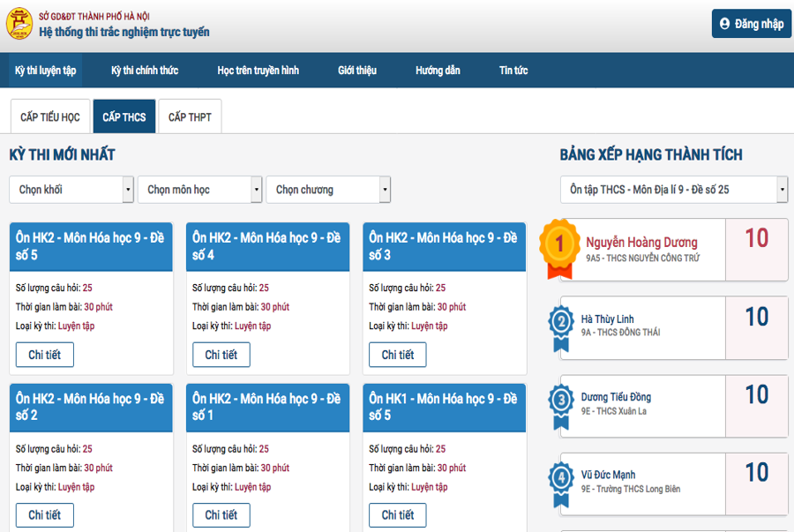Open Kỳ thi chính thức menu
This screenshot has width=794, height=532.
tap(145, 71)
